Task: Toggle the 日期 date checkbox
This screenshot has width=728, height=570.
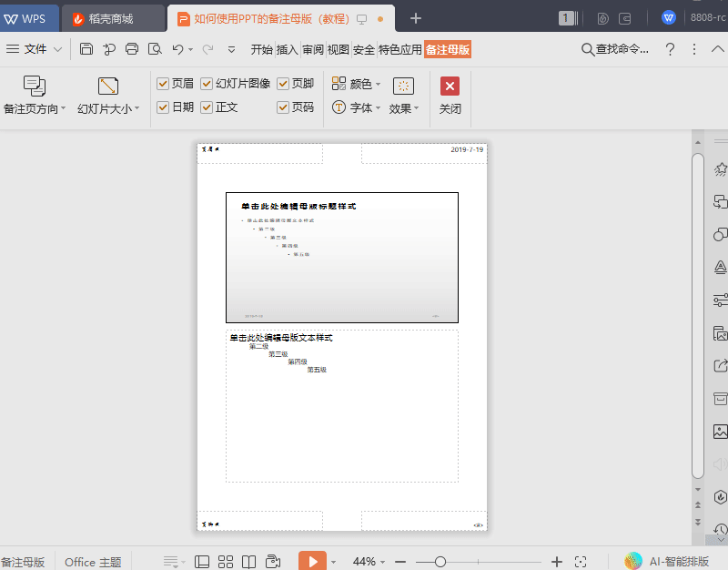Action: 163,107
